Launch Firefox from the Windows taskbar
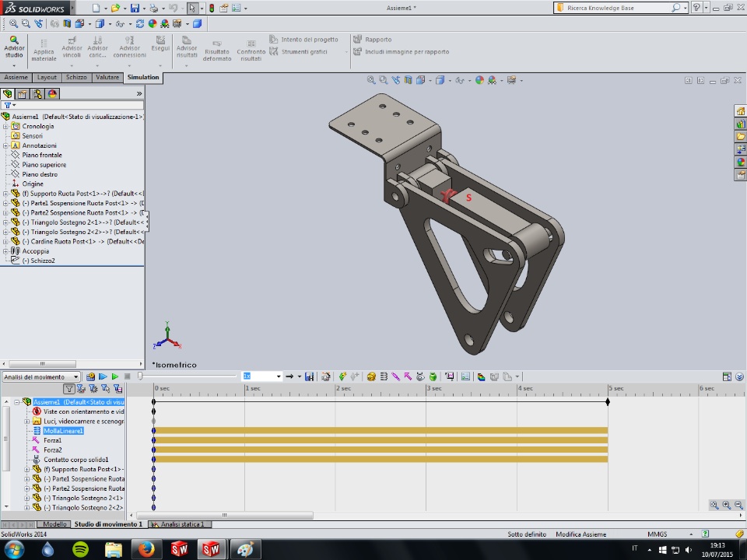This screenshot has width=747, height=560. pos(146,549)
